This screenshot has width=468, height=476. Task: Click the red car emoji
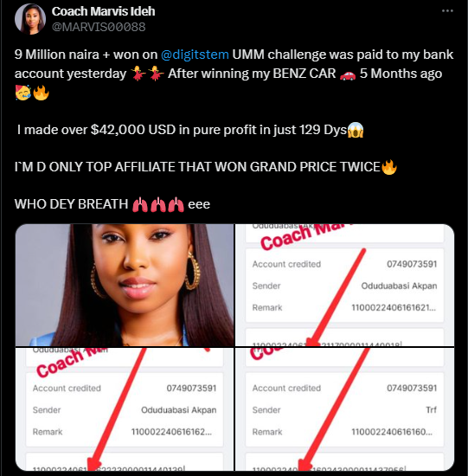tap(348, 74)
